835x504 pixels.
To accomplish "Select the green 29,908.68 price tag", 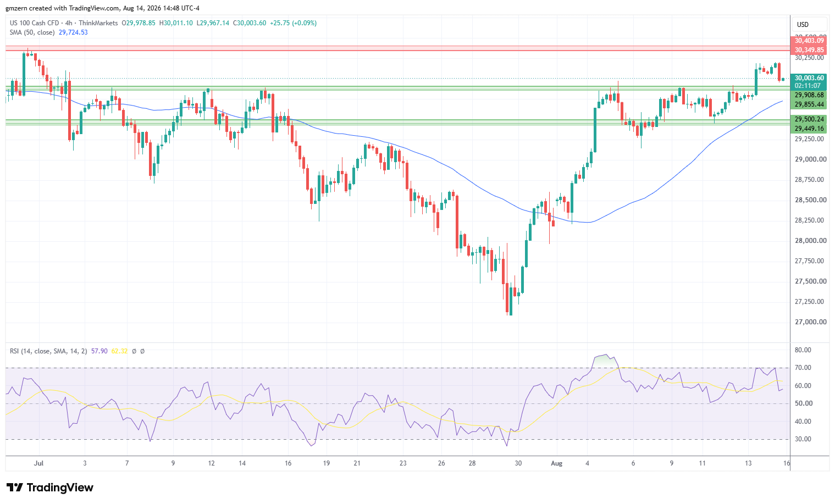I will coord(809,95).
